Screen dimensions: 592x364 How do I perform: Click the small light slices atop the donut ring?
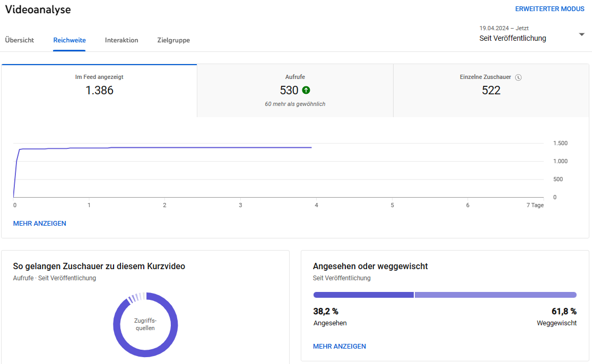(135, 297)
